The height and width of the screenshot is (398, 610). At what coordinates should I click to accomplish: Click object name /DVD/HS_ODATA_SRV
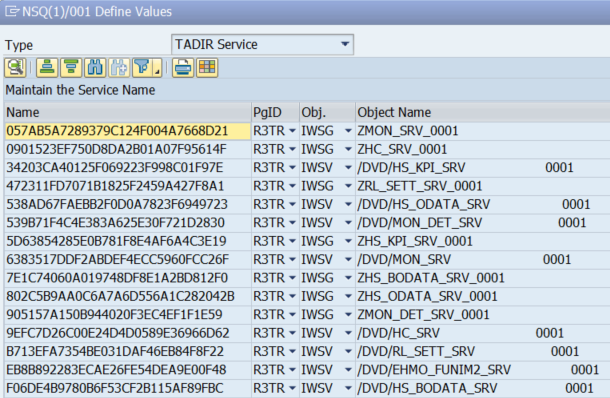[424, 205]
